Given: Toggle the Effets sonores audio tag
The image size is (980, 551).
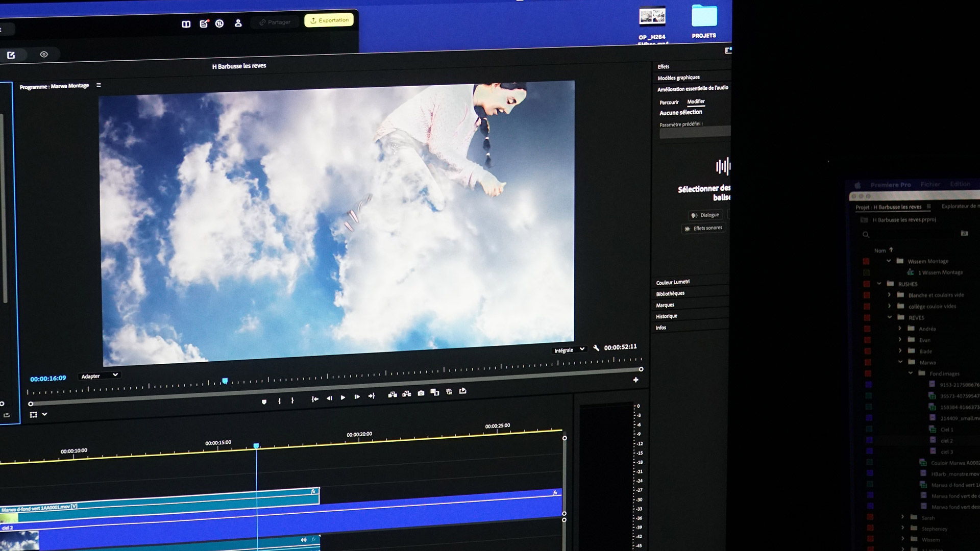Looking at the screenshot, I should coord(703,229).
